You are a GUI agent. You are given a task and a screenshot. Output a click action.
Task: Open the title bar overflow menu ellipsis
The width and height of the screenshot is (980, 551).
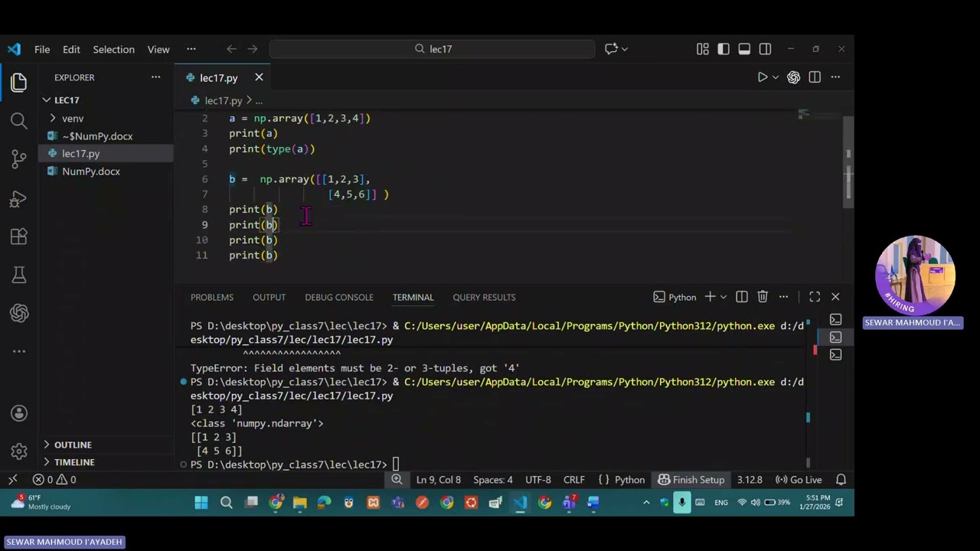[191, 49]
